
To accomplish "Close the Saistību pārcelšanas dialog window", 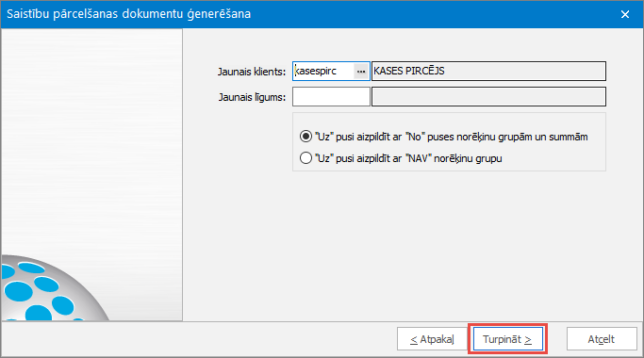I will point(625,14).
